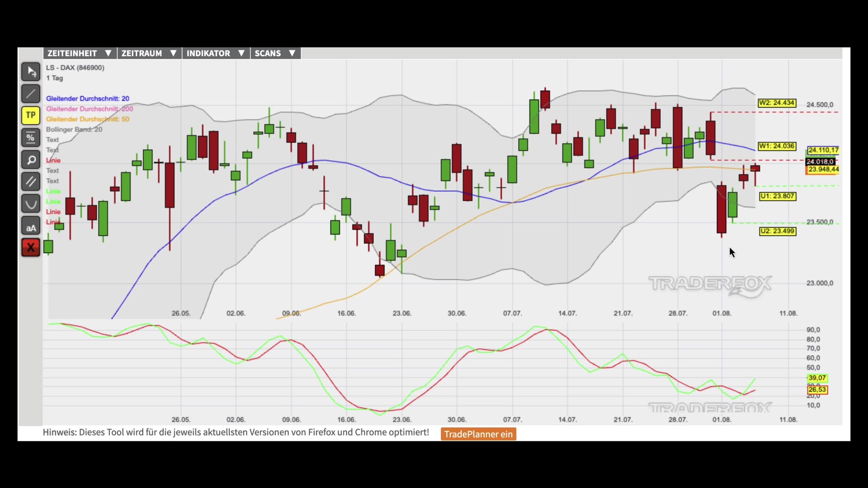Select the trend line drawing tool

(31, 94)
